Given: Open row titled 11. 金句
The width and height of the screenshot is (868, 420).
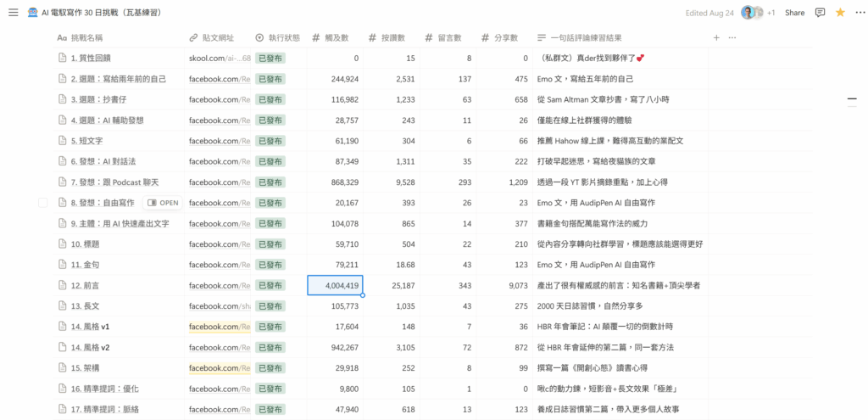Looking at the screenshot, I should [x=85, y=265].
